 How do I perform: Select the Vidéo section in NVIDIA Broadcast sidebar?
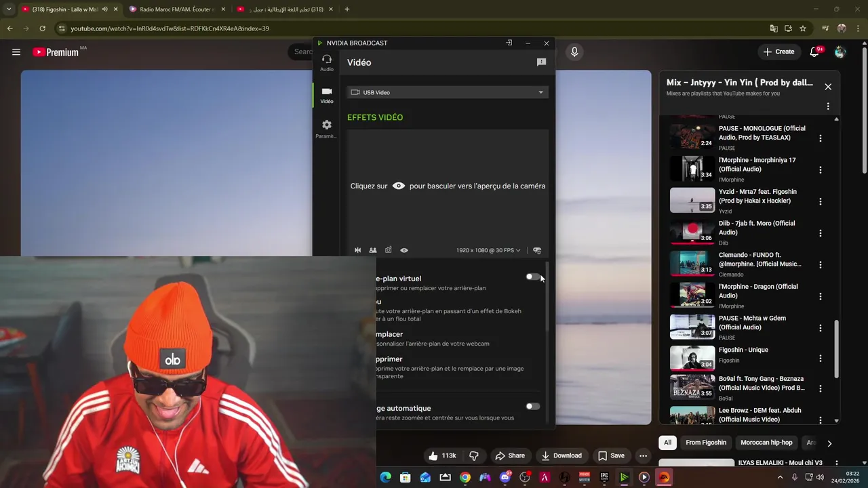click(327, 96)
